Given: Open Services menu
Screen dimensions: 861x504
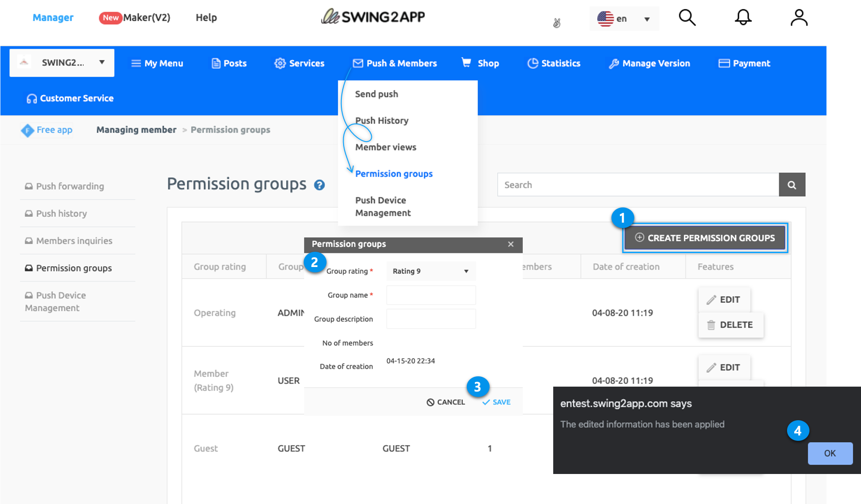Looking at the screenshot, I should [x=299, y=63].
